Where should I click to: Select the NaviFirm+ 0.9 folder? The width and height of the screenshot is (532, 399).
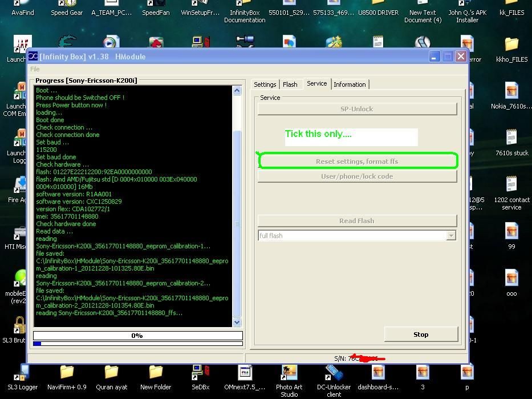pos(67,377)
